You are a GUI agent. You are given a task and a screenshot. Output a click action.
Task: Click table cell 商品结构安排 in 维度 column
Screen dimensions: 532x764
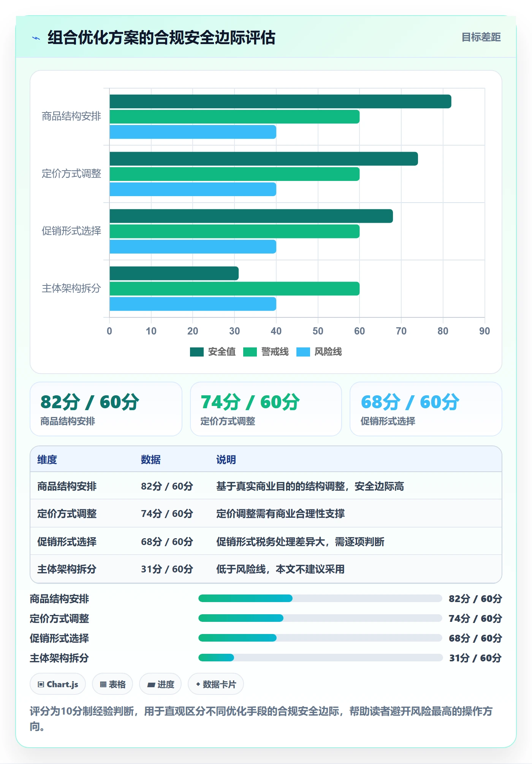click(x=67, y=486)
